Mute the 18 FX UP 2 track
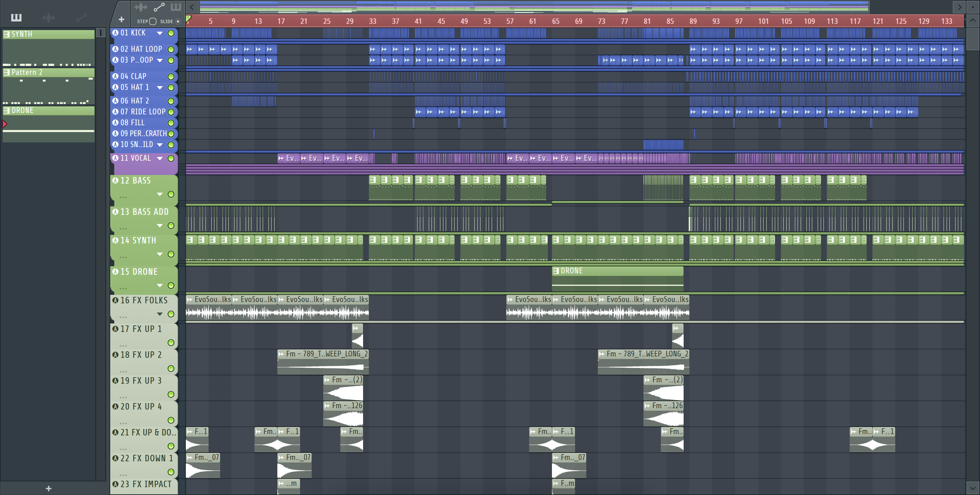This screenshot has height=495, width=980. click(x=171, y=369)
